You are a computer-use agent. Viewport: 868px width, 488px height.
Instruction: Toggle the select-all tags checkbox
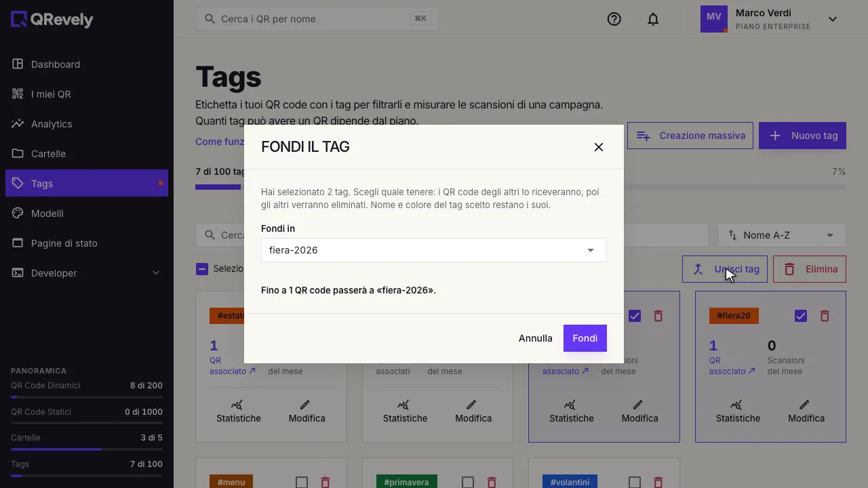tap(202, 269)
